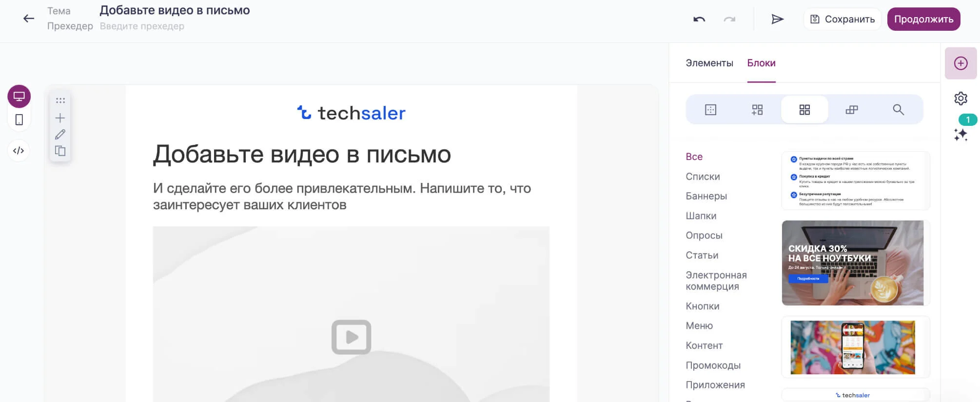This screenshot has height=402, width=980.
Task: Open the settings gear panel
Action: click(960, 99)
